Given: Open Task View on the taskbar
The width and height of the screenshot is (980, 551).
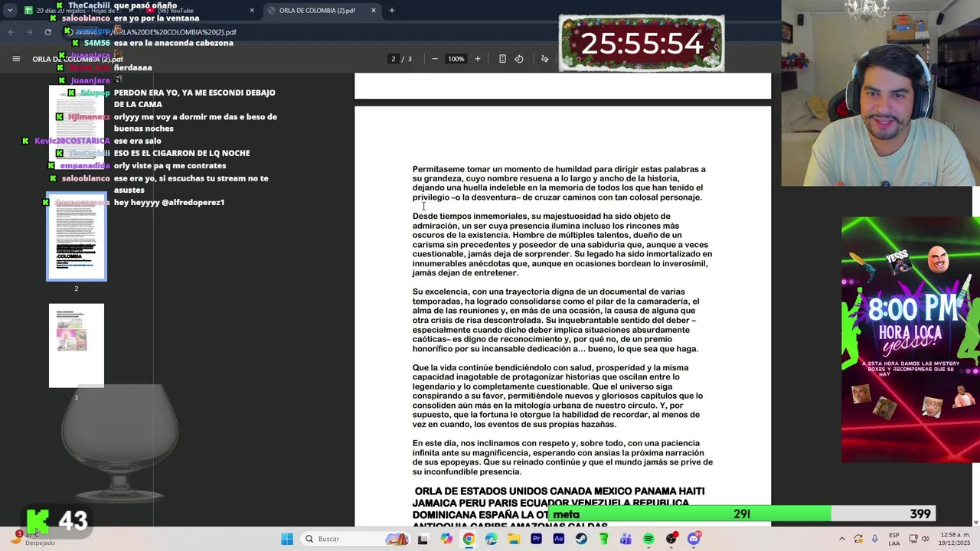Looking at the screenshot, I should point(423,539).
